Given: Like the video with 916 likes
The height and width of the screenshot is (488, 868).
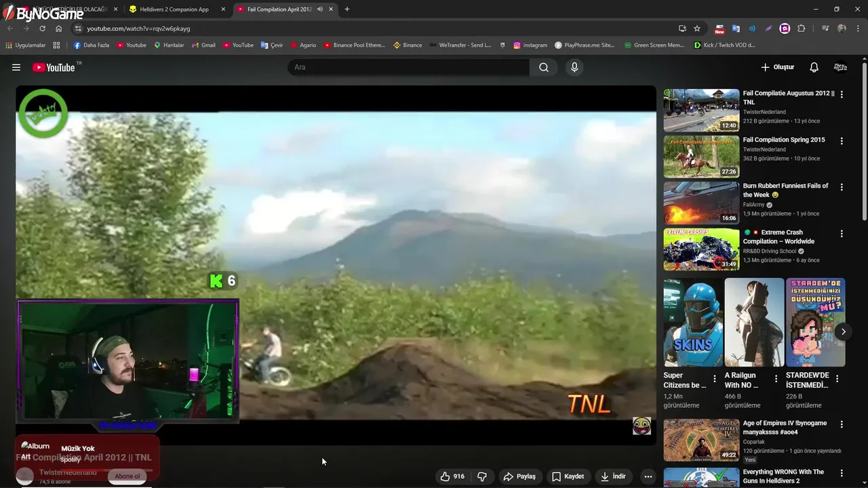Looking at the screenshot, I should coord(452,476).
